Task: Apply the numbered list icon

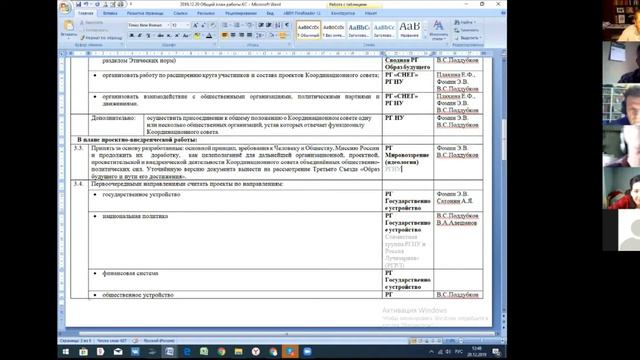Action: (x=237, y=25)
